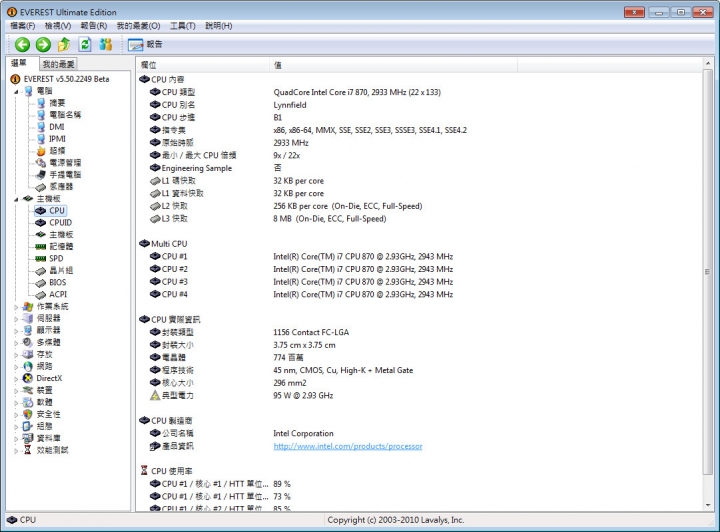This screenshot has height=532, width=720.
Task: Switch to the 選單 sidebar tab
Action: point(20,63)
